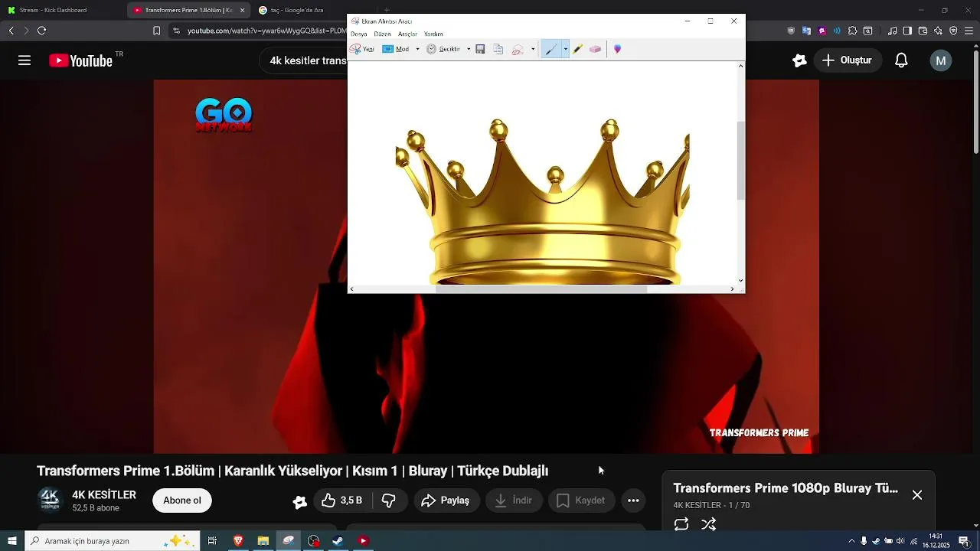Reload the current page
The height and width of the screenshot is (551, 980).
(41, 31)
